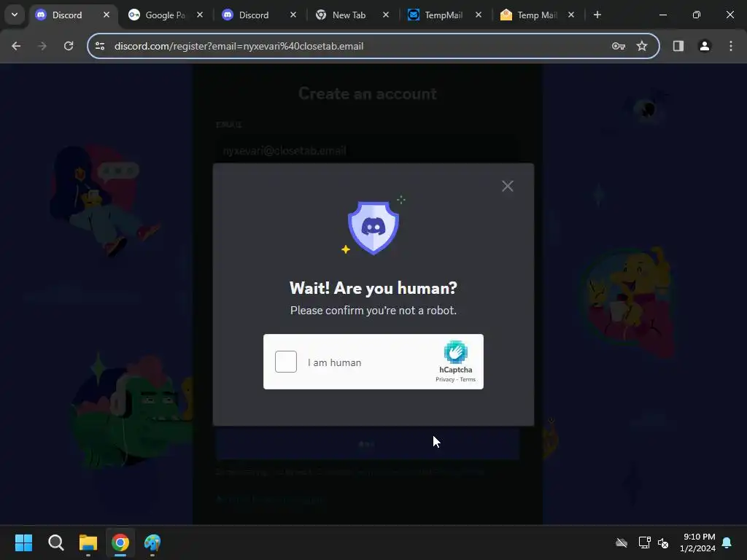Go forward to the next page
The height and width of the screenshot is (560, 747).
(42, 46)
